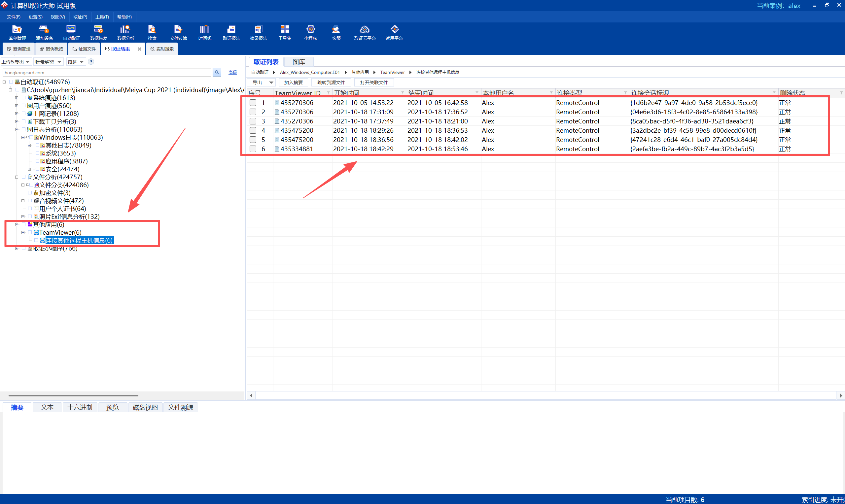The height and width of the screenshot is (504, 845).
Task: Collapse the 其他应用(6) tree node
Action: pyautogui.click(x=17, y=224)
